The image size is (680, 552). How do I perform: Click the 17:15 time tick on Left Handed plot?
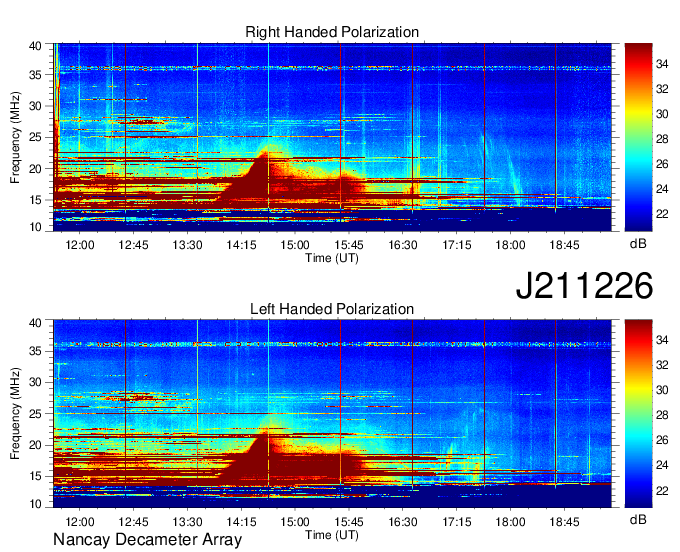457,522
